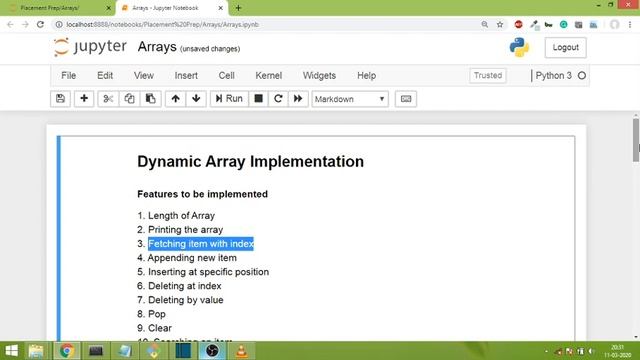Paste cells below icon

(x=151, y=99)
